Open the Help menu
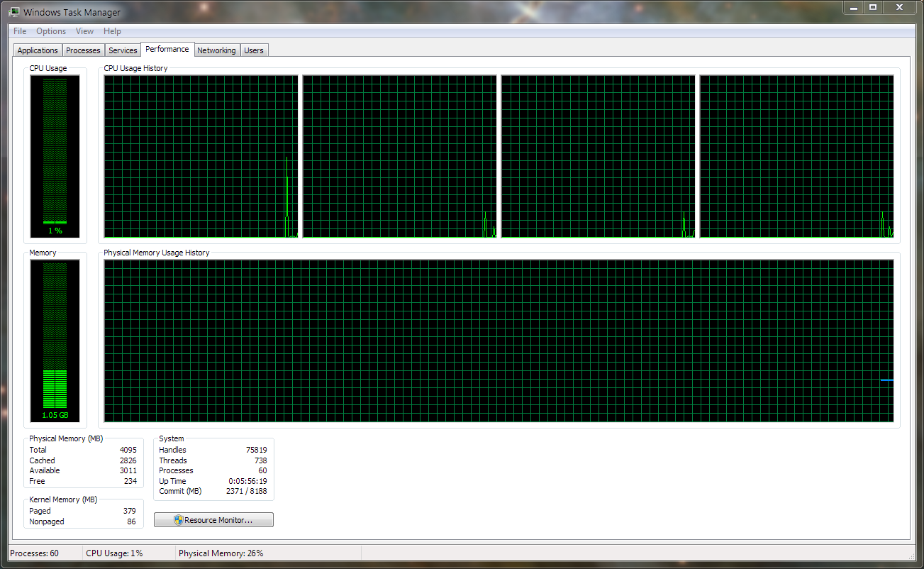Image resolution: width=924 pixels, height=569 pixels. [112, 31]
